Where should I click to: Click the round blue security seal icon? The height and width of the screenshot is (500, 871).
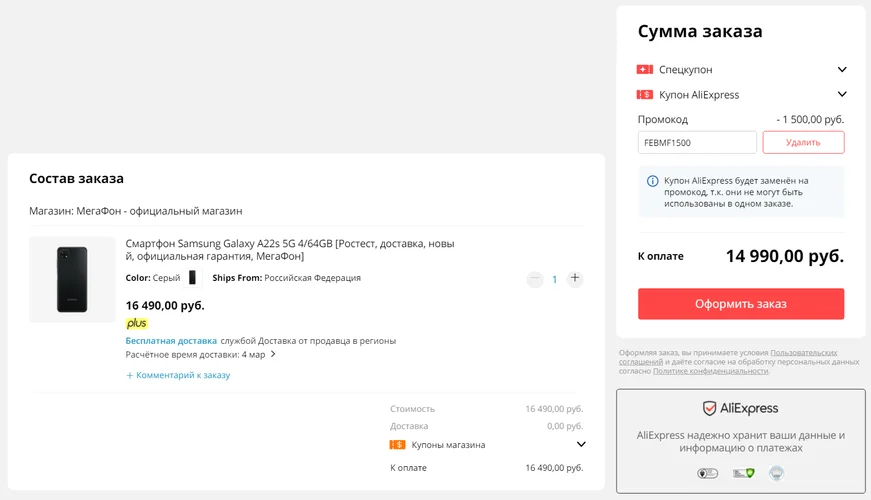tap(777, 473)
